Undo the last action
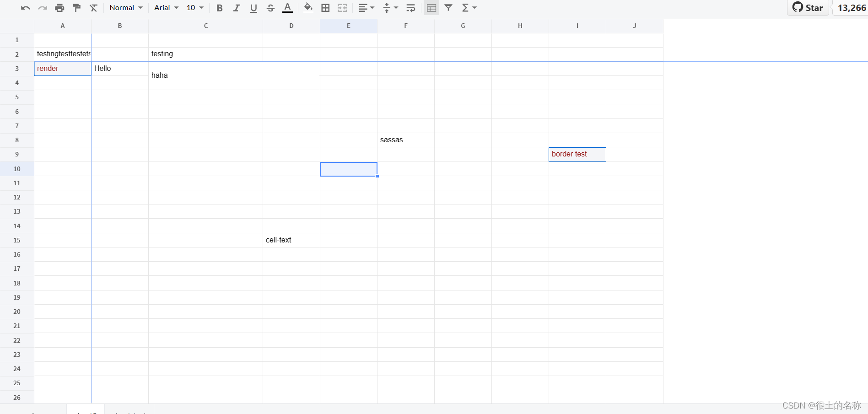Screen dimensions: 868x414 (26, 8)
